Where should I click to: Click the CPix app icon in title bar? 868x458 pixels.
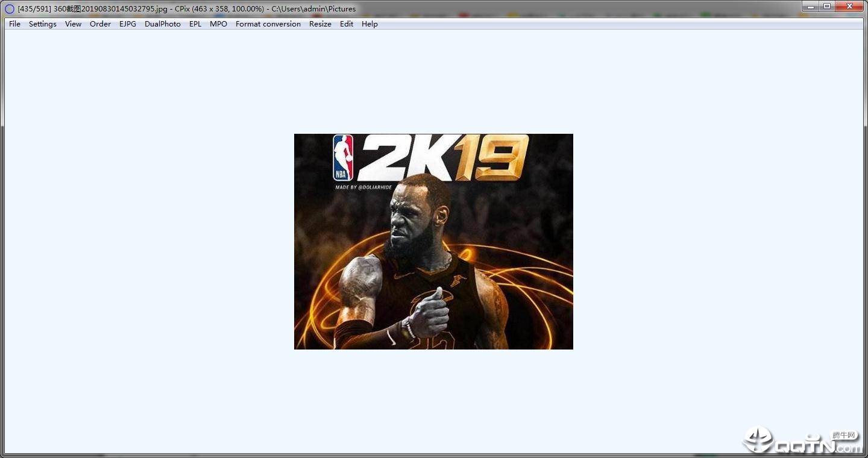(10, 9)
